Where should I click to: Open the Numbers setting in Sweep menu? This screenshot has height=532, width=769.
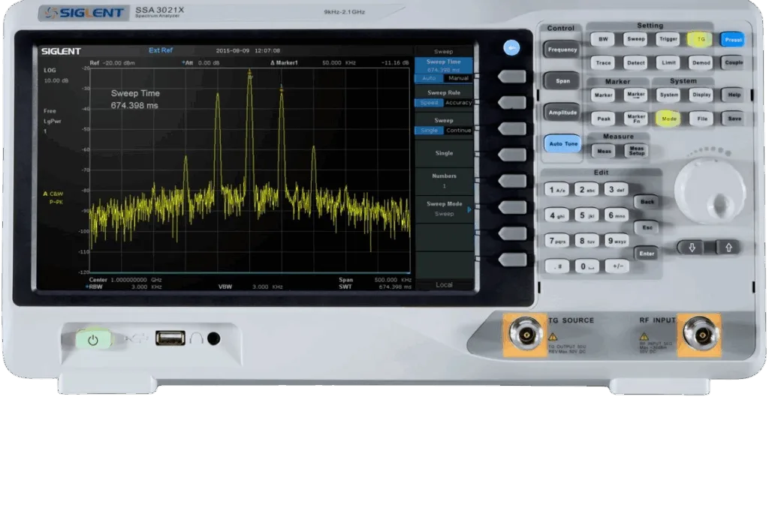tap(444, 181)
